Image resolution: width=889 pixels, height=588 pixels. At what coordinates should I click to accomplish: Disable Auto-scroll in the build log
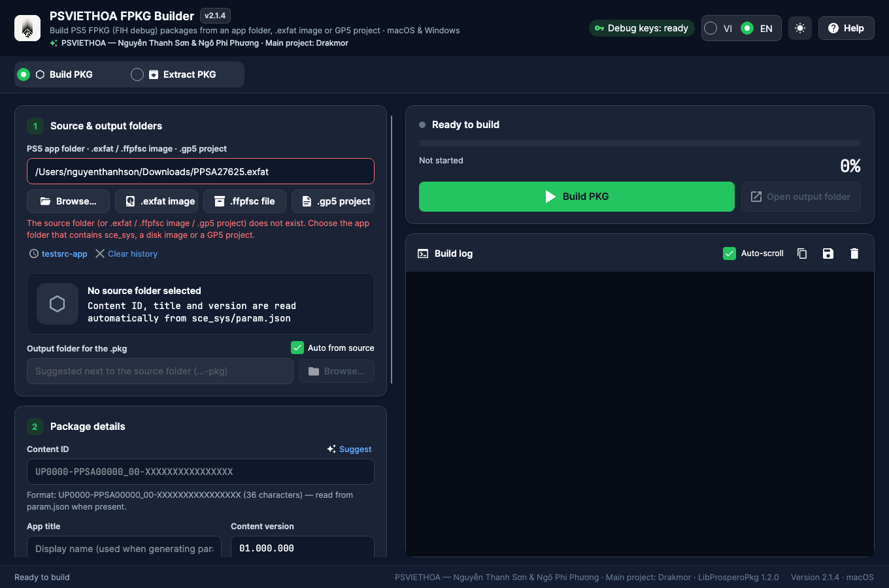pos(730,253)
